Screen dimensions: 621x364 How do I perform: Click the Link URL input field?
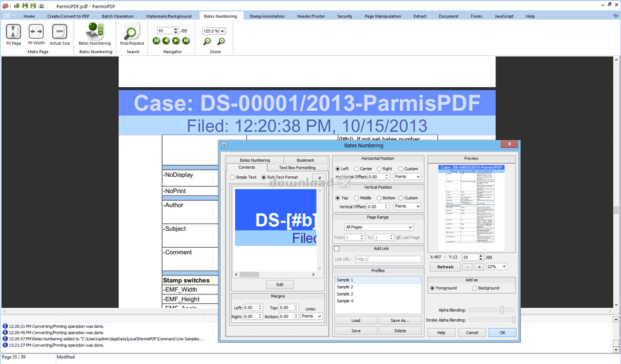(388, 259)
